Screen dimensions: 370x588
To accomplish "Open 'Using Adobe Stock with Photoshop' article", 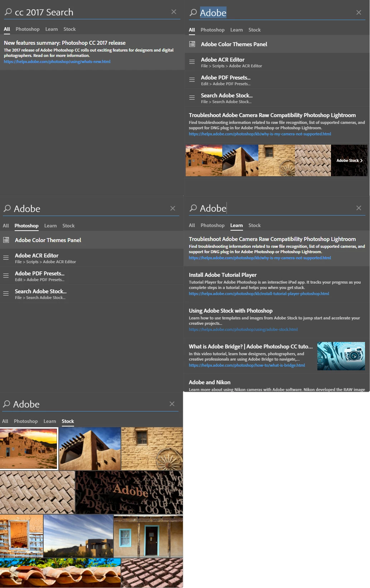I will [230, 310].
